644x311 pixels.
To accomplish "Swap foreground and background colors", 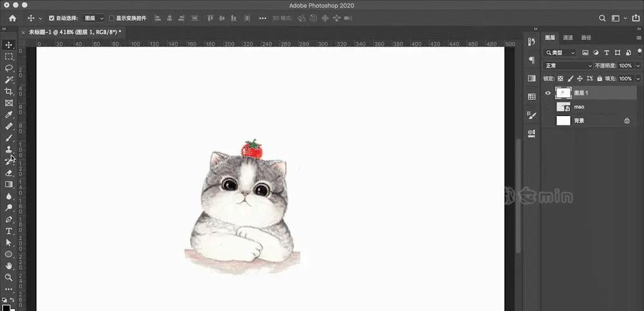I will (12, 300).
